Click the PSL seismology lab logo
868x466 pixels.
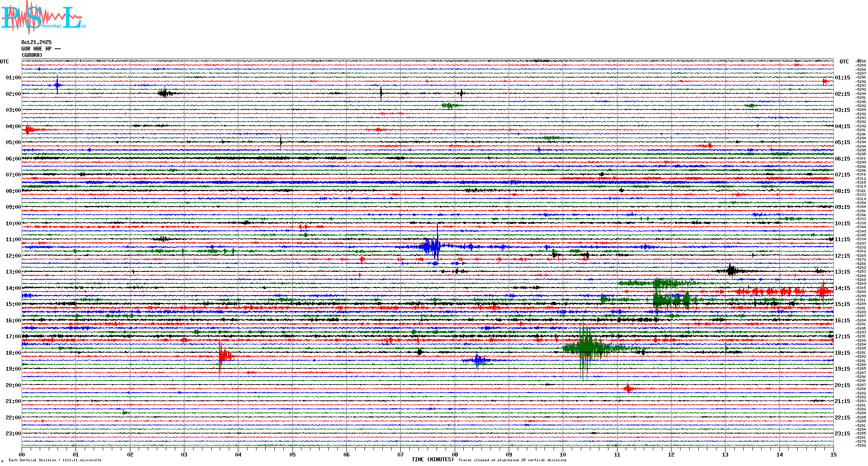click(43, 17)
